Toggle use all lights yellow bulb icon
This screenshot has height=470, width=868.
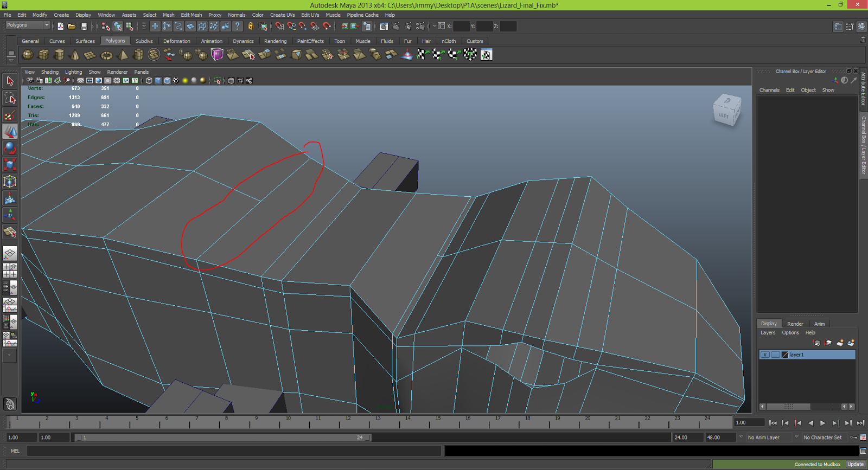(x=185, y=81)
